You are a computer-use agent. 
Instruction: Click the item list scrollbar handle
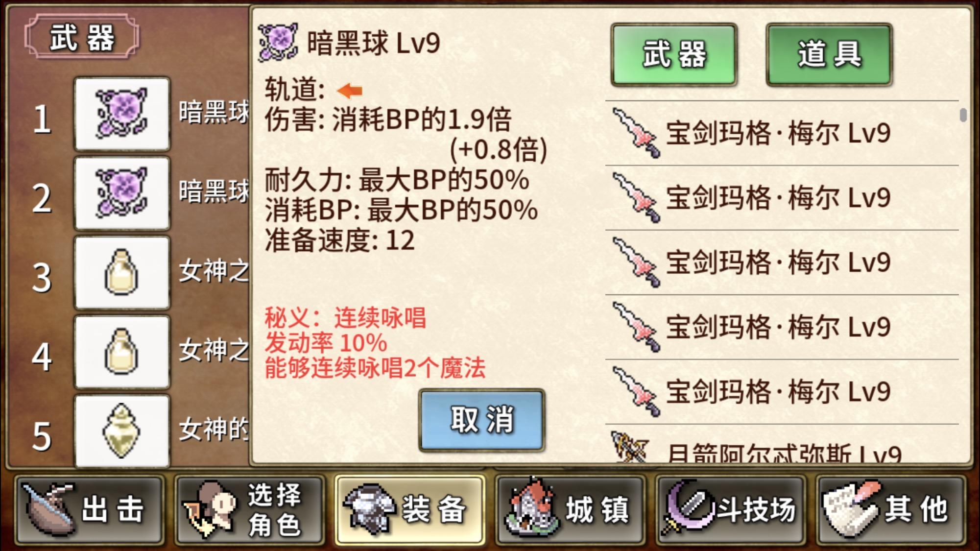pyautogui.click(x=963, y=115)
